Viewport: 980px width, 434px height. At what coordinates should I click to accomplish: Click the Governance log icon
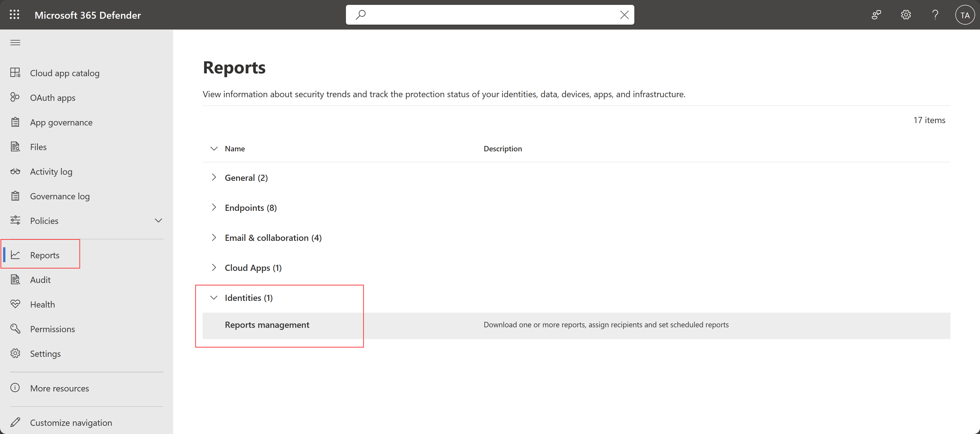coord(16,195)
